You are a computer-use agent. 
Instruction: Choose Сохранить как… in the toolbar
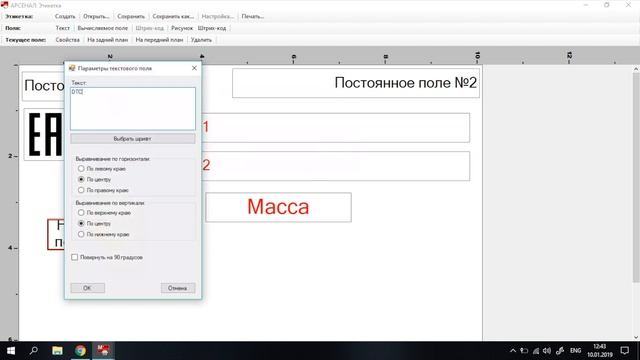pos(173,16)
